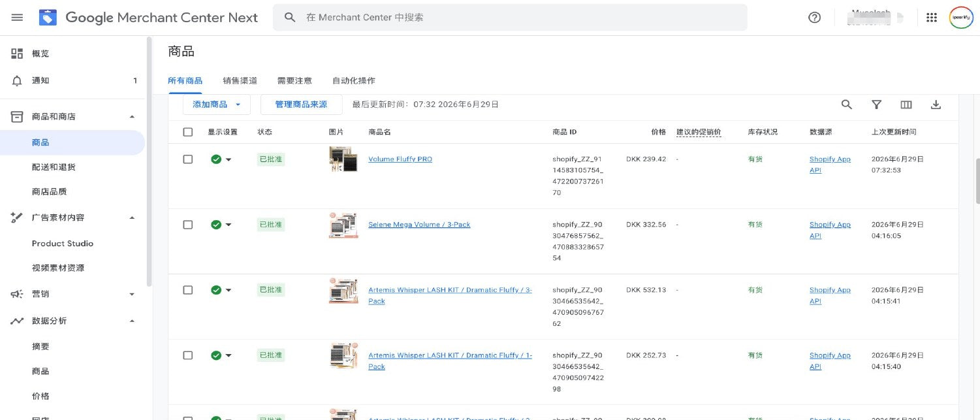This screenshot has height=420, width=980.
Task: Select the Selene Mega Volume row checkbox
Action: [188, 225]
